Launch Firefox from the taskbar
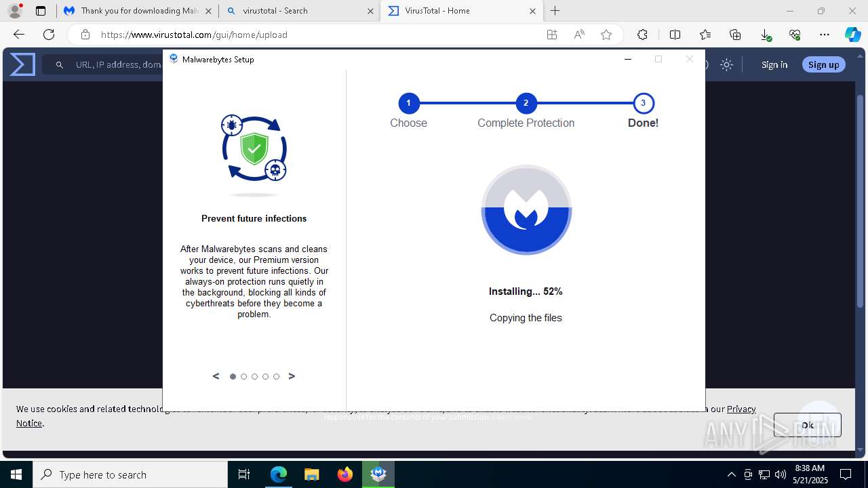The width and height of the screenshot is (868, 488). [x=345, y=474]
